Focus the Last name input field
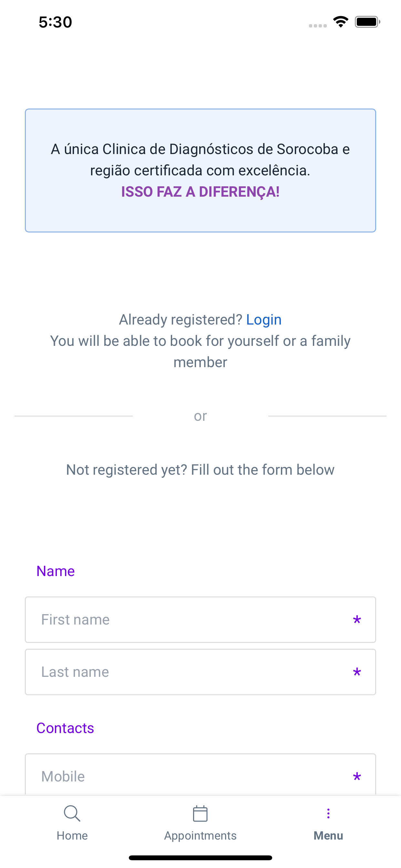The width and height of the screenshot is (401, 868). tap(200, 672)
